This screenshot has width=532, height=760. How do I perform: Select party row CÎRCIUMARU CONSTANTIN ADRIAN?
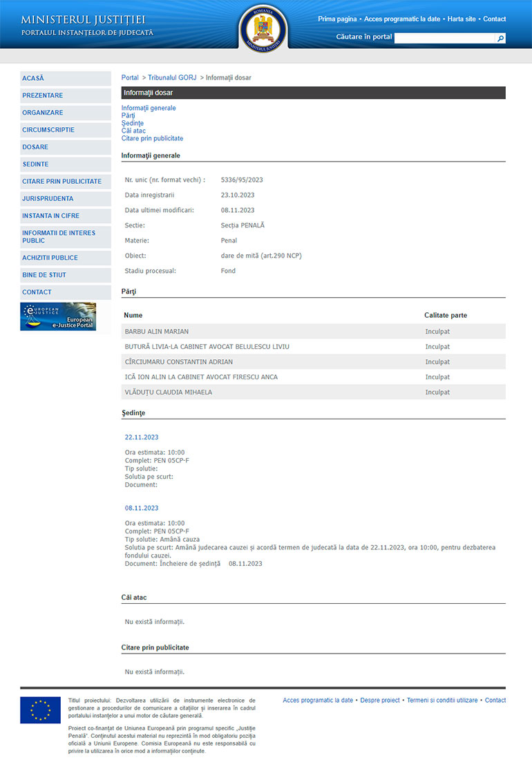point(314,361)
